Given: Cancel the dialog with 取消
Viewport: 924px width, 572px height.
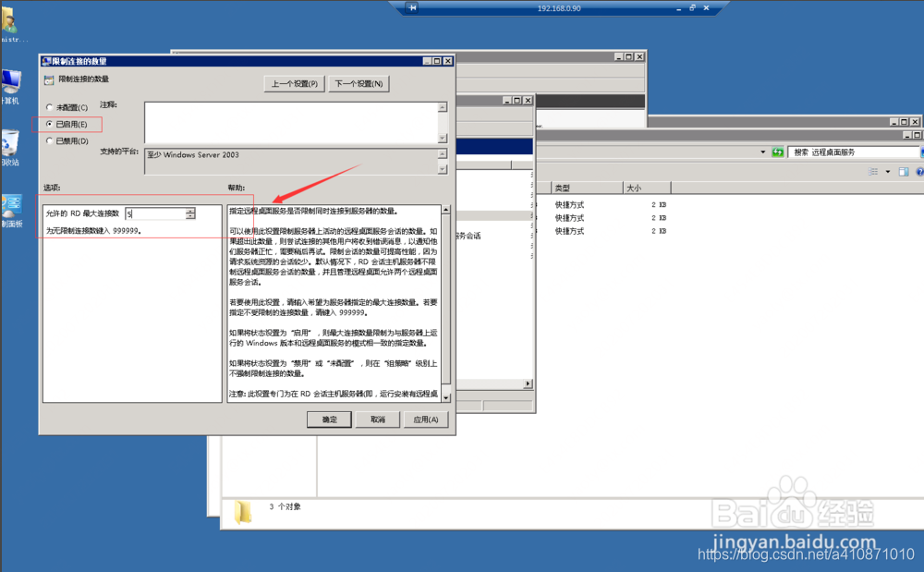Looking at the screenshot, I should (x=378, y=420).
